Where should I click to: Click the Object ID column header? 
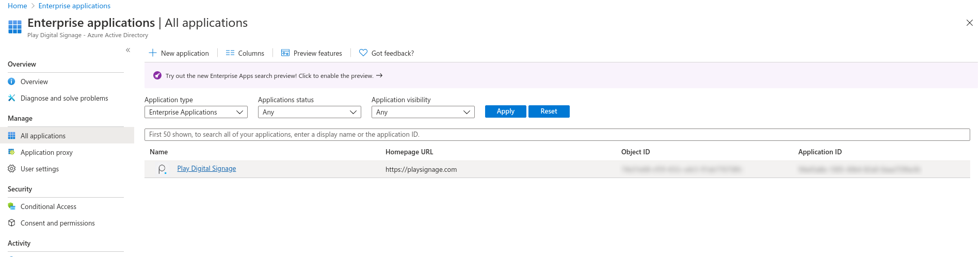pyautogui.click(x=636, y=152)
